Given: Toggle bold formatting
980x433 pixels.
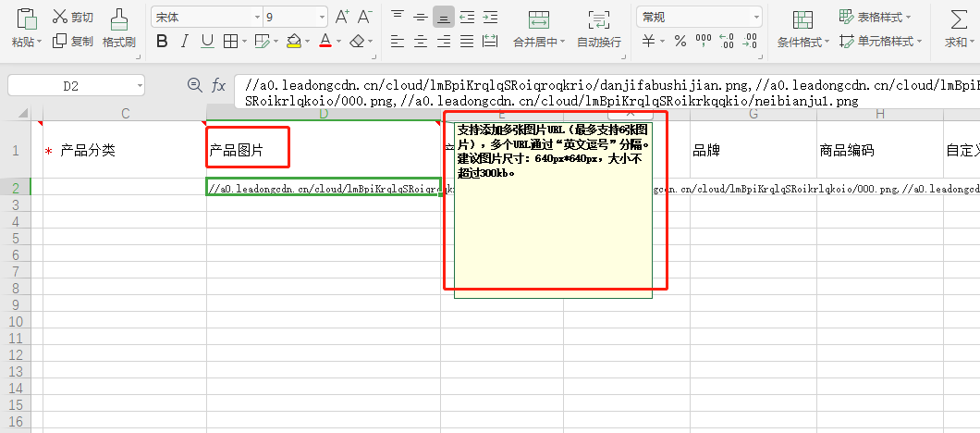Looking at the screenshot, I should click(x=163, y=41).
